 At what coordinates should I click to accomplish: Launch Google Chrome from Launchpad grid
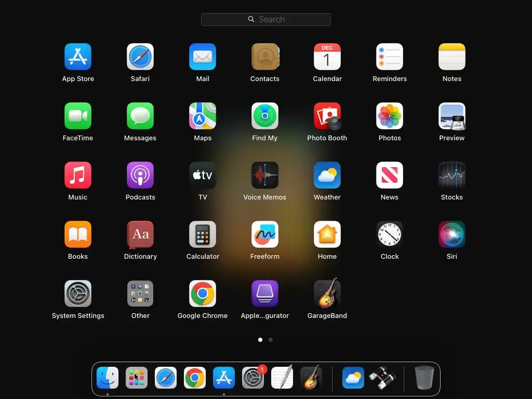coord(203,294)
